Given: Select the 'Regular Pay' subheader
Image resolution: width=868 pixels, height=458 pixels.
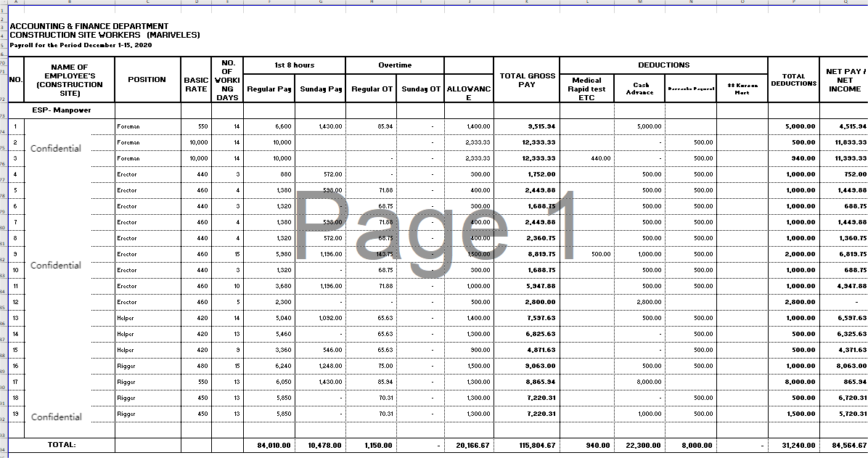Looking at the screenshot, I should pos(269,89).
